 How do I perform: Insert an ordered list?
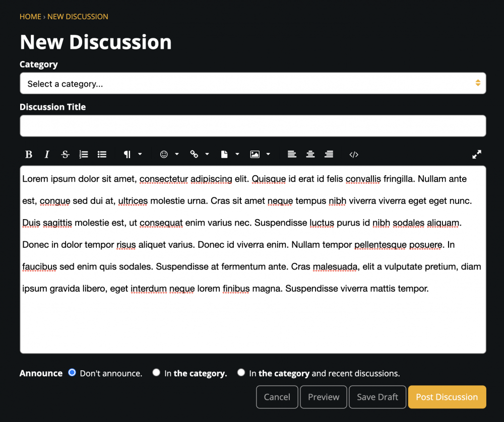click(x=84, y=154)
